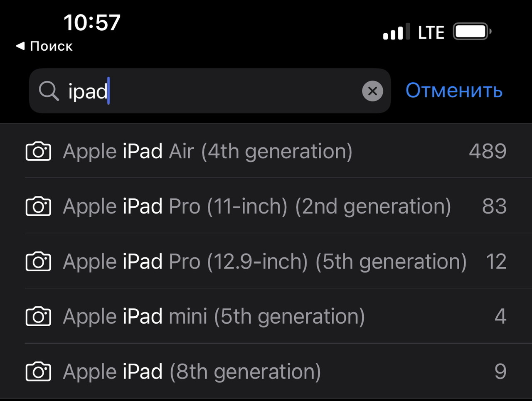Open Apple iPad mini (5th generation) result

point(214,317)
